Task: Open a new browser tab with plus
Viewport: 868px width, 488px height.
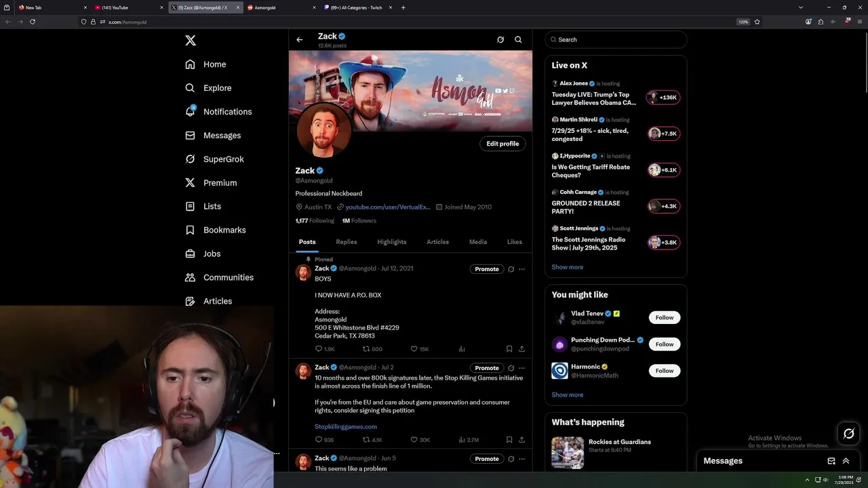Action: 403,7
